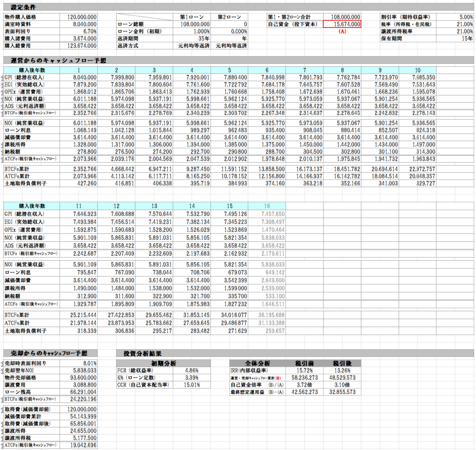Viewport: 476px width, 450px height.
Task: Click the 表面利回り 6.70% cell
Action: coord(79,31)
